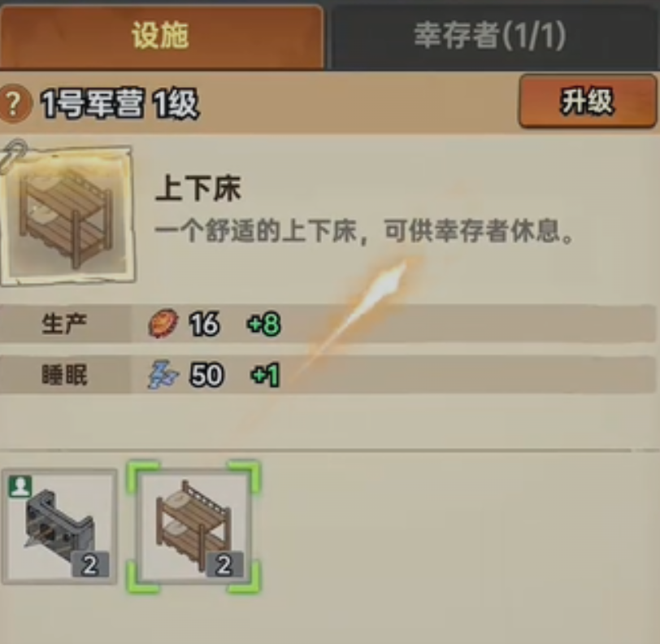Open the 幸存者(1/1) tab

pyautogui.click(x=492, y=37)
